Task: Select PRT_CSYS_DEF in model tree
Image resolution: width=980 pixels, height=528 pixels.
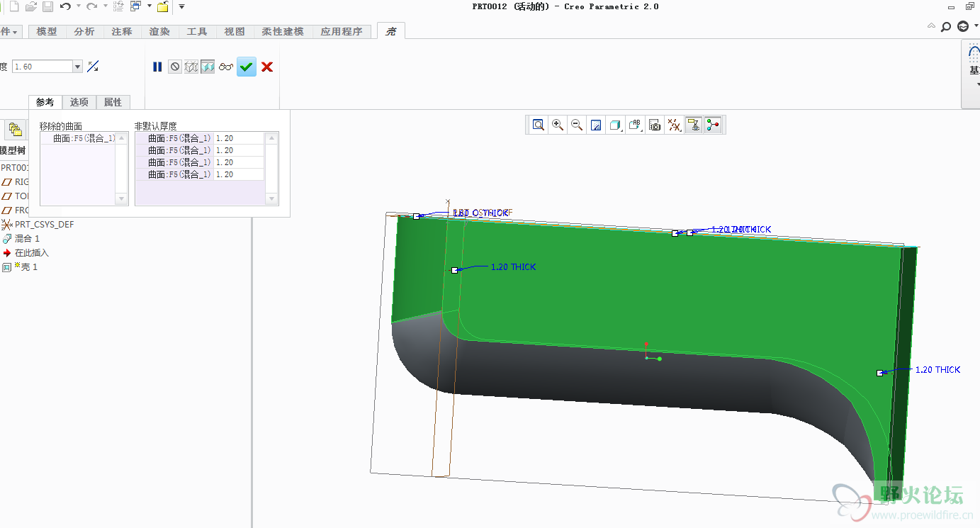Action: coord(44,224)
